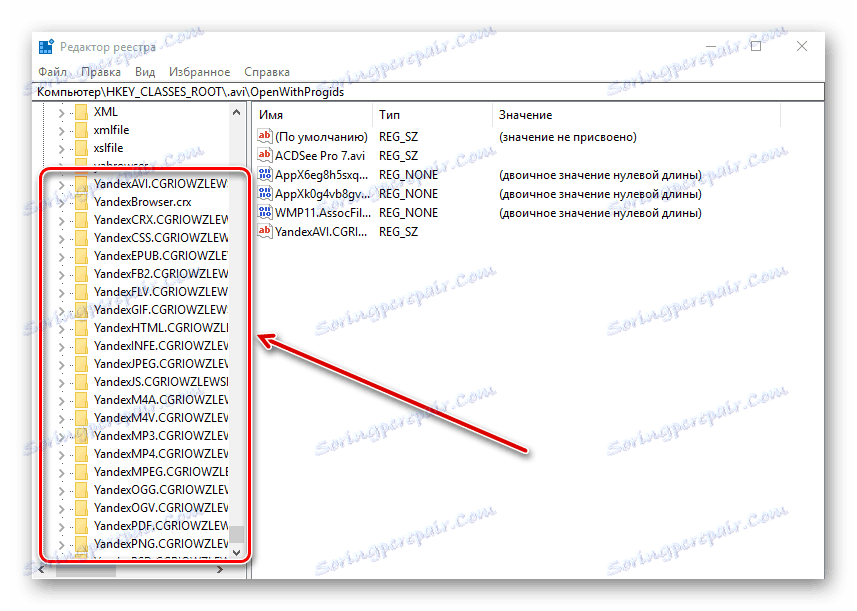The image size is (857, 611).
Task: Select the YandexBrowser.crx tree key
Action: (x=142, y=202)
